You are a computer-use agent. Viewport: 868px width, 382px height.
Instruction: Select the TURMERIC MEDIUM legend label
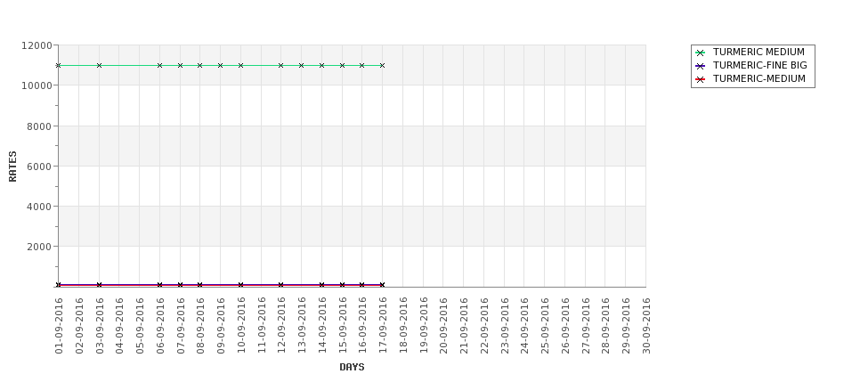coord(758,52)
